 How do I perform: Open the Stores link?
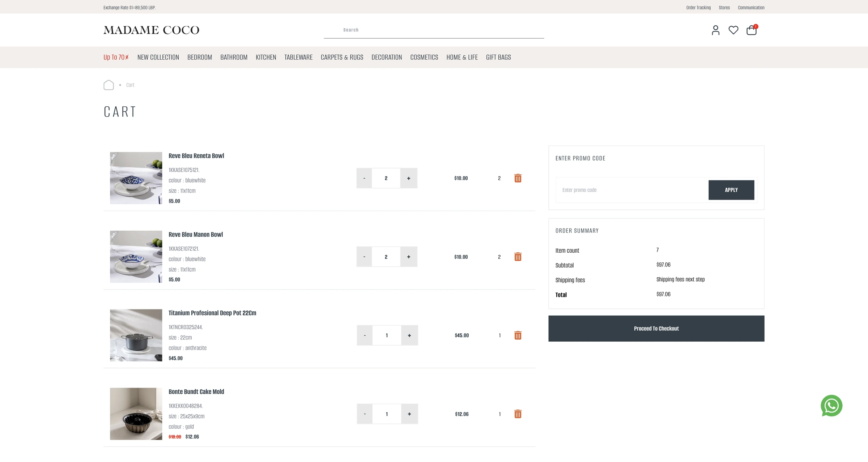coord(724,8)
